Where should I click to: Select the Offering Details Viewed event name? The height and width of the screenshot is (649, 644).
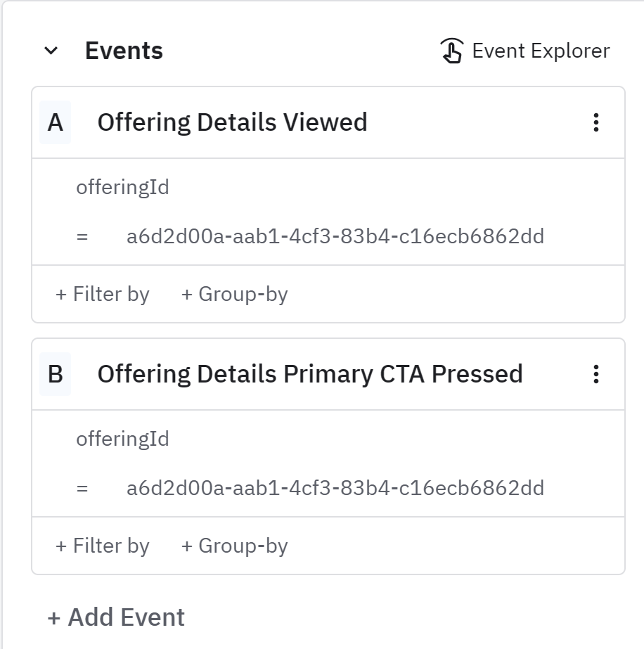point(232,122)
